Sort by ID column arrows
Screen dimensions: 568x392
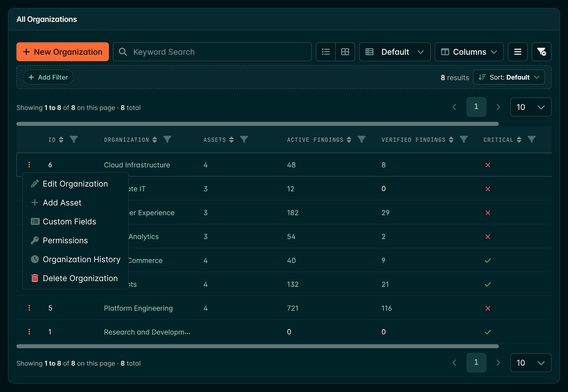pos(61,140)
